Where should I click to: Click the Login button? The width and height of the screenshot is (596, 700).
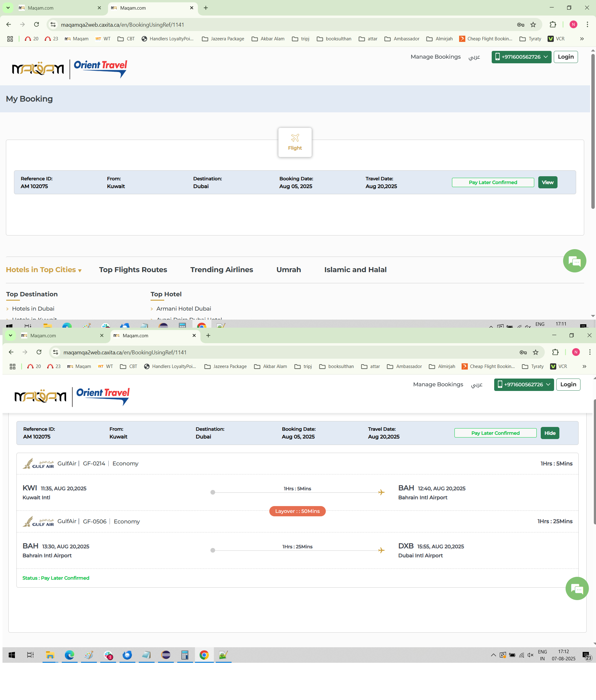pos(565,57)
